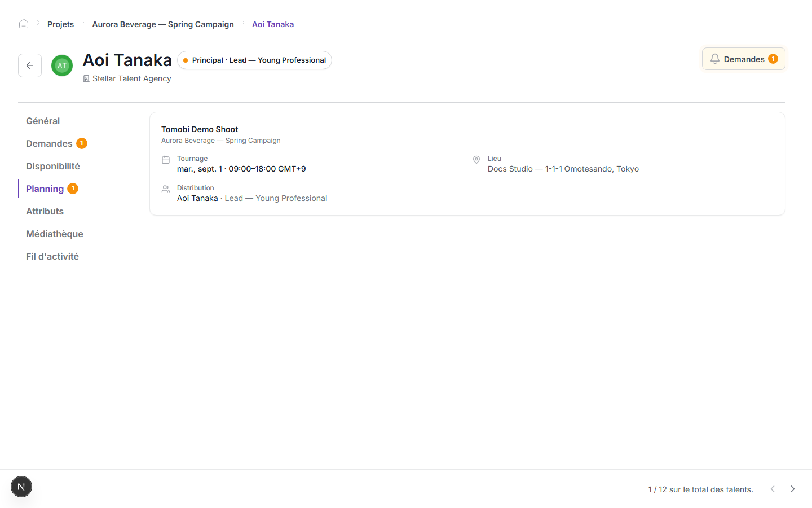The height and width of the screenshot is (508, 812).
Task: Open the Général section
Action: point(43,121)
